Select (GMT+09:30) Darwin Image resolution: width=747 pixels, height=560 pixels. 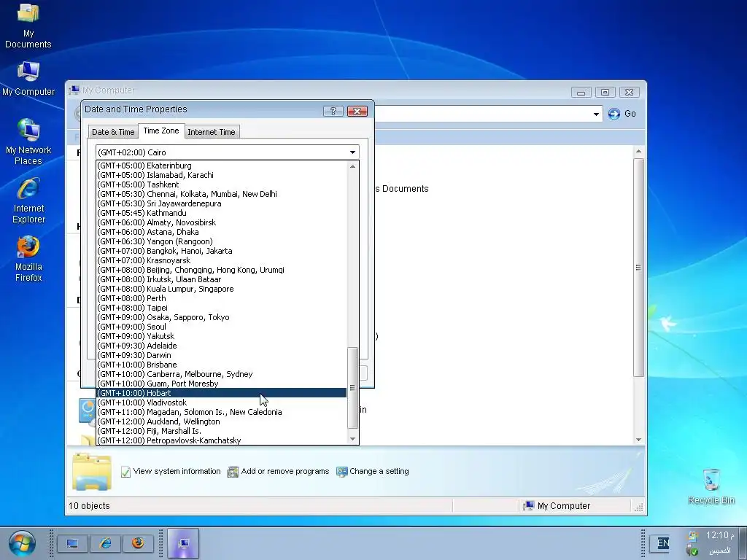tap(222, 355)
